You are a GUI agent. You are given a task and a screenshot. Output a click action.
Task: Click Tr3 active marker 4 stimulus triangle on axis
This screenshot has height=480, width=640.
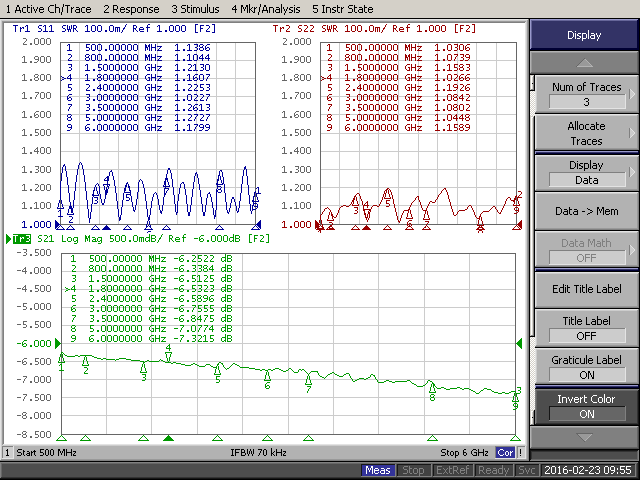click(168, 438)
